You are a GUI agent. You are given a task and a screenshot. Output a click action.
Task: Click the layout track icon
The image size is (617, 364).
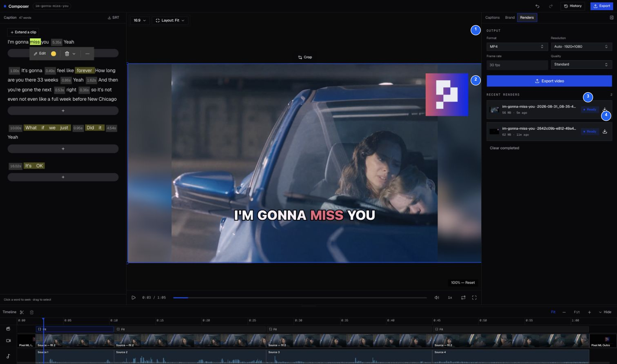click(8, 329)
